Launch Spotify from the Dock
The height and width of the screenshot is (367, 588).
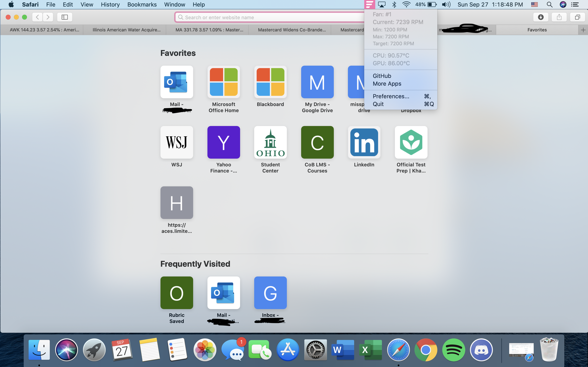(x=453, y=350)
